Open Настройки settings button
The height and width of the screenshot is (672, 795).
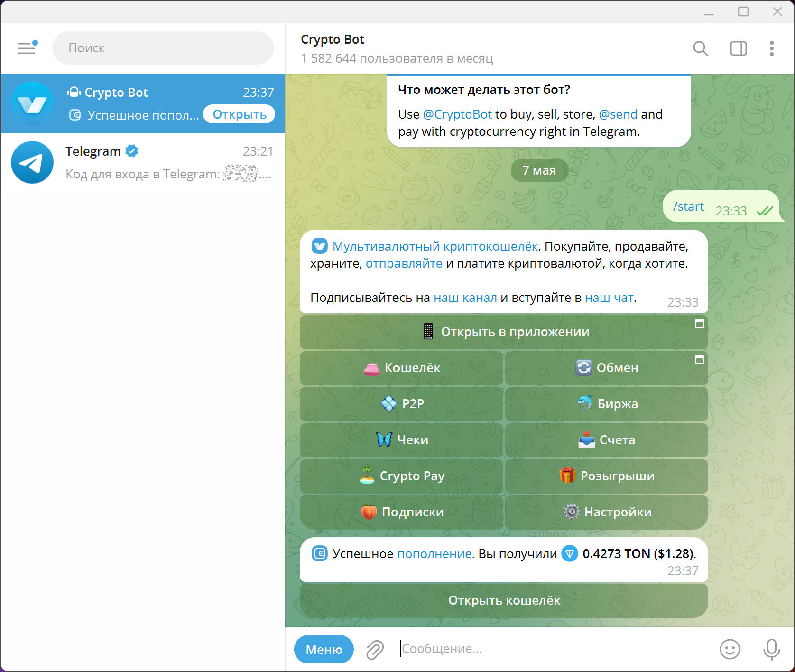pos(607,512)
